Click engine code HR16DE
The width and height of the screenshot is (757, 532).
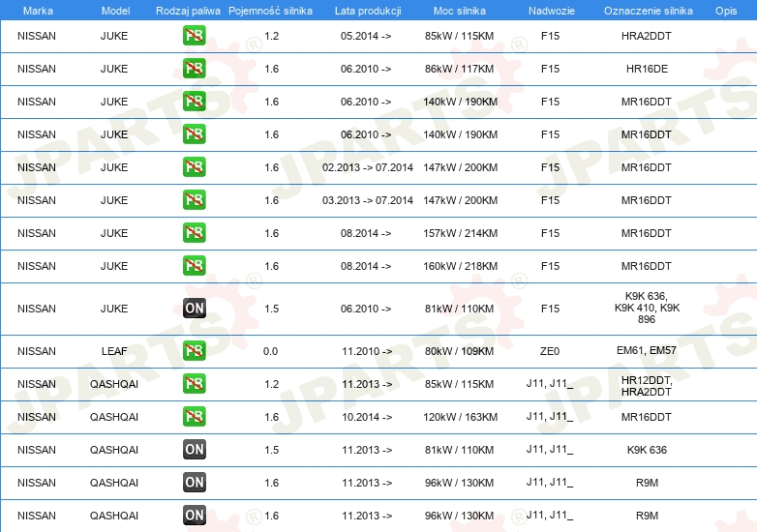click(x=647, y=69)
